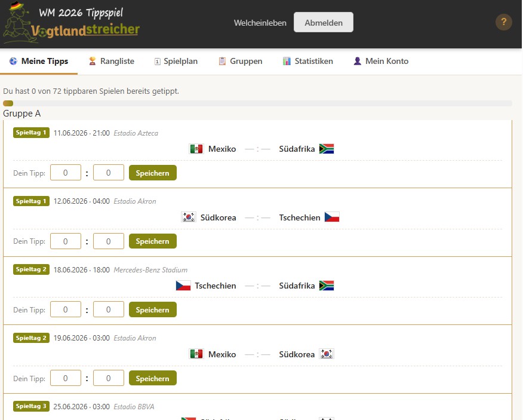Click Südkorea goals field in Südkorea-Tschechien tip
523x420 pixels.
pyautogui.click(x=66, y=241)
